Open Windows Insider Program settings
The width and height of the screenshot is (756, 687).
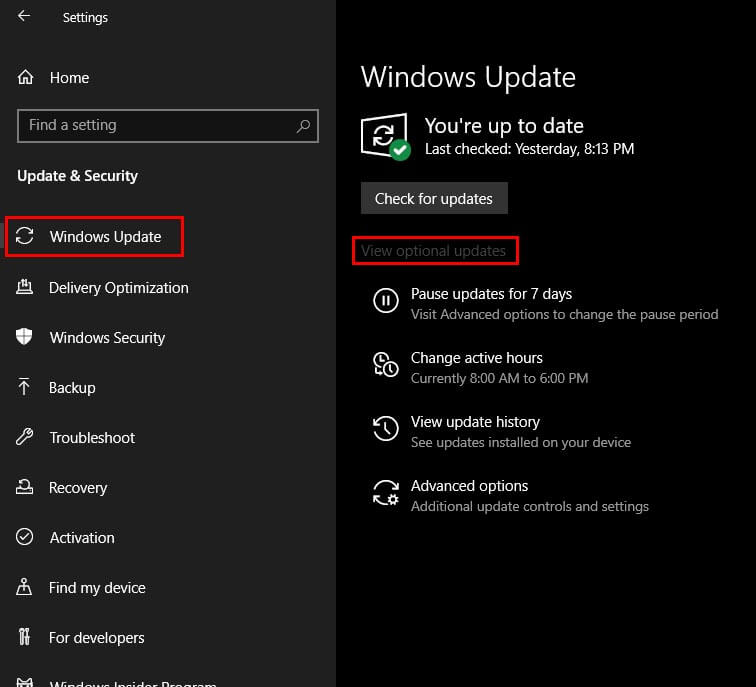pyautogui.click(x=133, y=683)
